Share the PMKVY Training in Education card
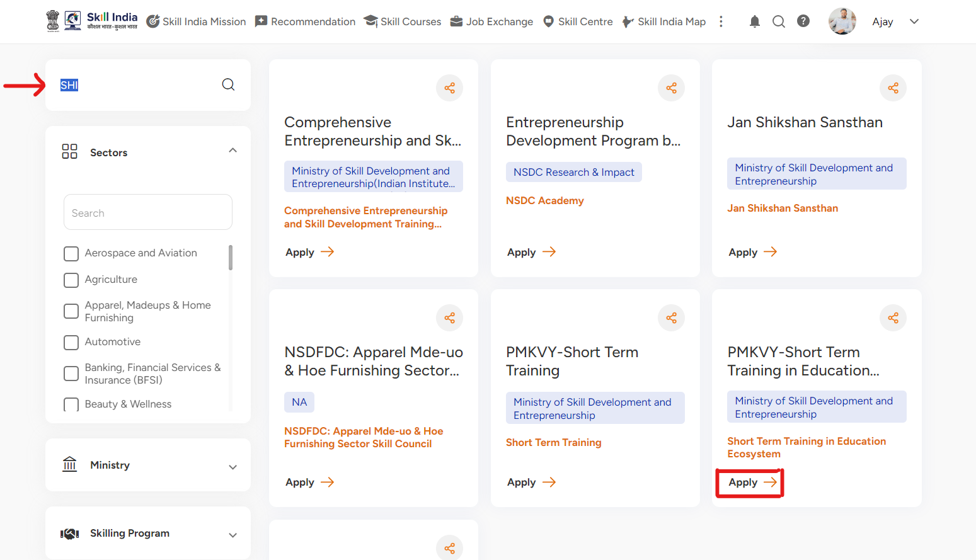Screen dimensions: 976x560 [893, 317]
